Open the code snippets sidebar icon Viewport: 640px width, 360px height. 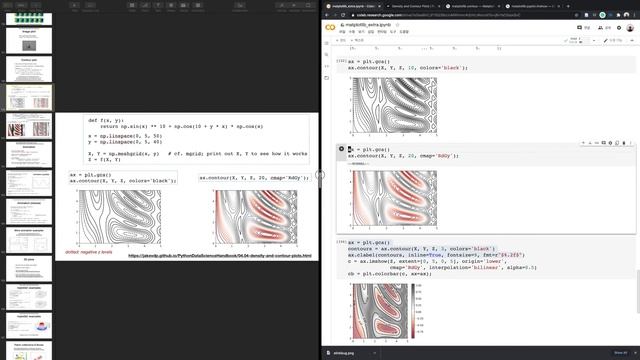pos(327,66)
